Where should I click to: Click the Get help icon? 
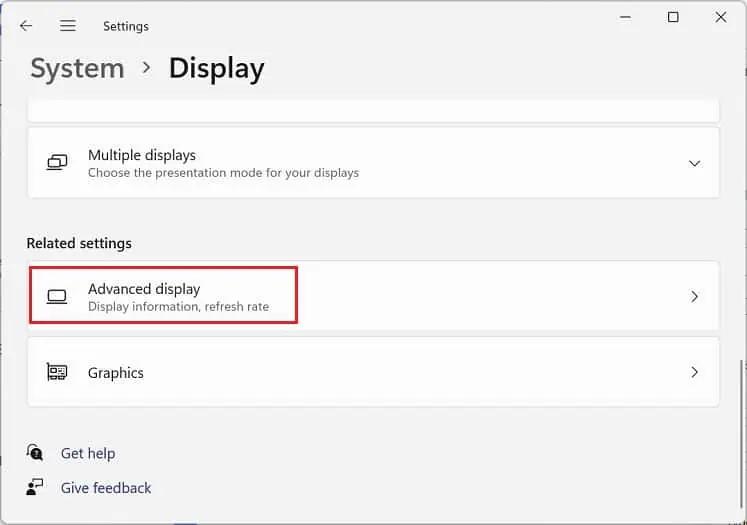pyautogui.click(x=35, y=453)
